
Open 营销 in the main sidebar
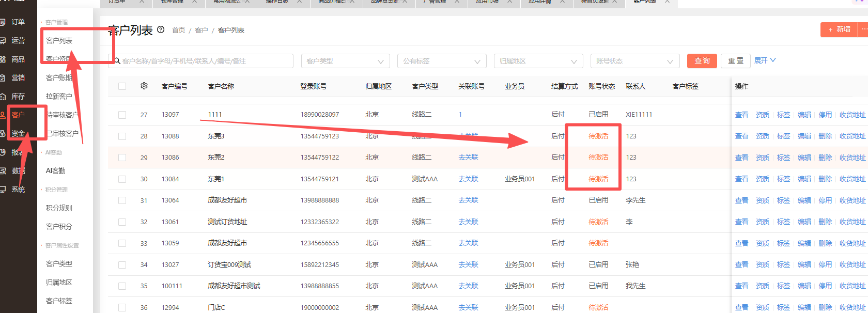[x=18, y=77]
